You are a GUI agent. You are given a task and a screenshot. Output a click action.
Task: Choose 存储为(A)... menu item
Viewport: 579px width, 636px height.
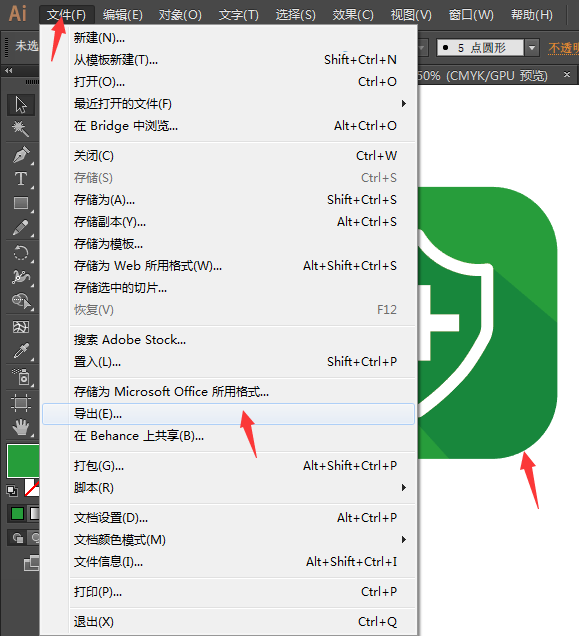pos(228,200)
